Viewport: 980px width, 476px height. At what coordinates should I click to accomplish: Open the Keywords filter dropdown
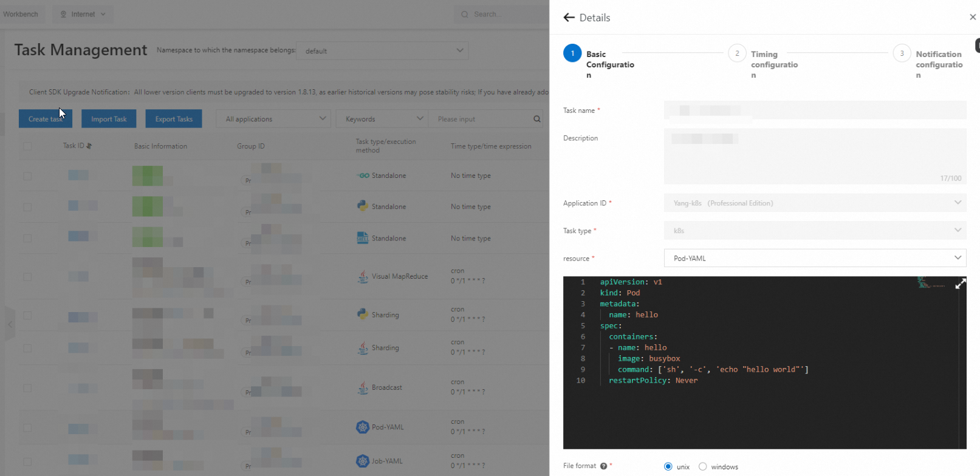click(x=382, y=119)
